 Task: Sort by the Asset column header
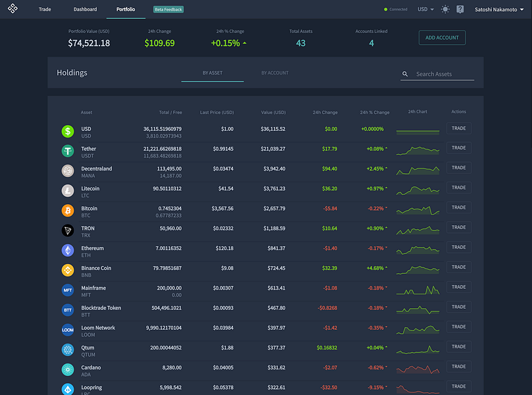tap(86, 113)
